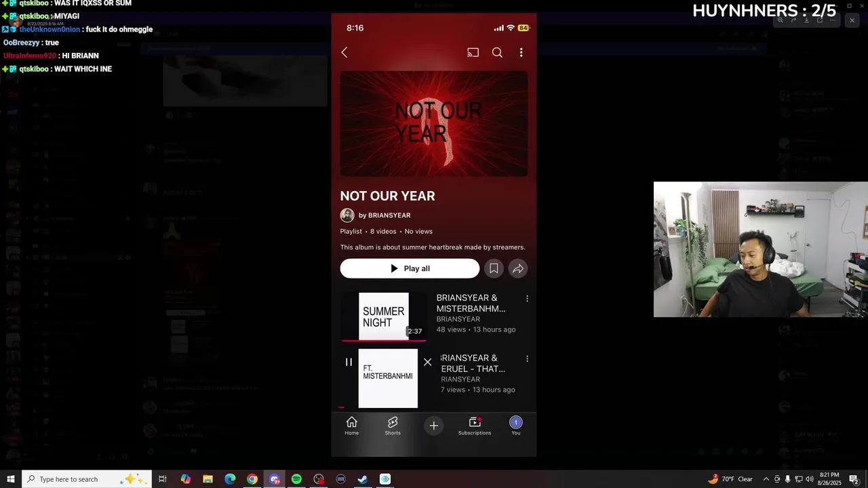
Task: Go to the YouTube Home tab
Action: point(351,426)
